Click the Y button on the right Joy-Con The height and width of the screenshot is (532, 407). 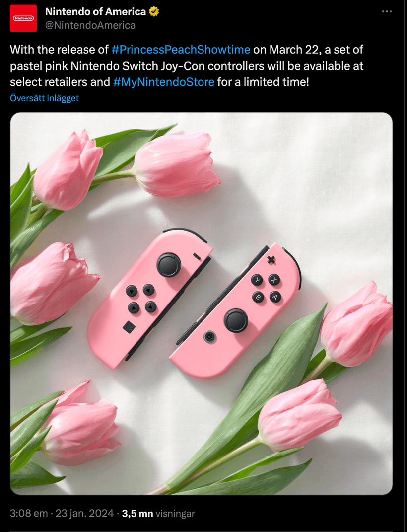257,280
